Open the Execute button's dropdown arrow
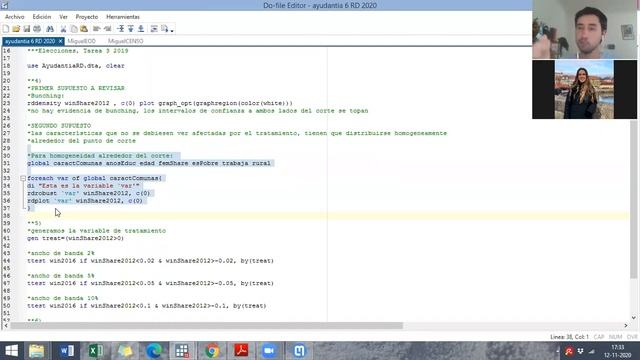This screenshot has width=640, height=360. 172,30
